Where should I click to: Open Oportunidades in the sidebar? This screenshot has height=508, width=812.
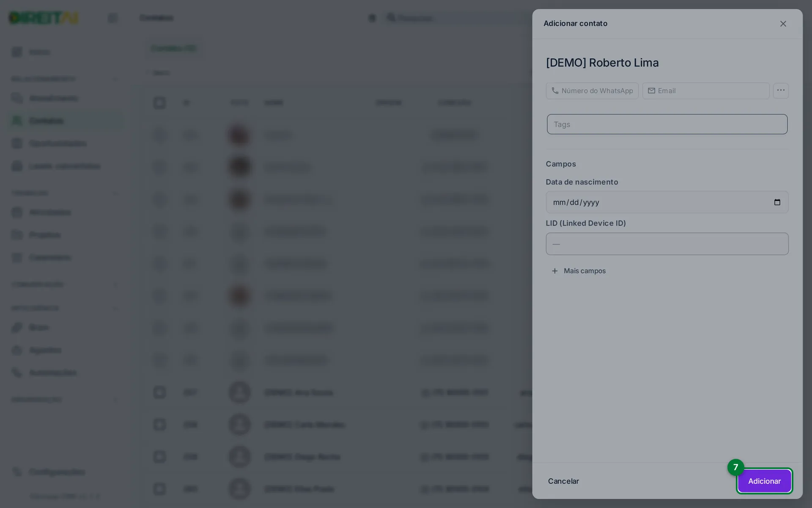point(58,144)
